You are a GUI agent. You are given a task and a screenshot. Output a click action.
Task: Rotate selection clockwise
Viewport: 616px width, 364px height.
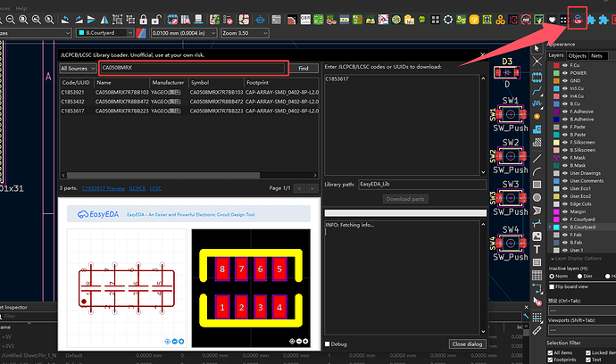coord(79,20)
